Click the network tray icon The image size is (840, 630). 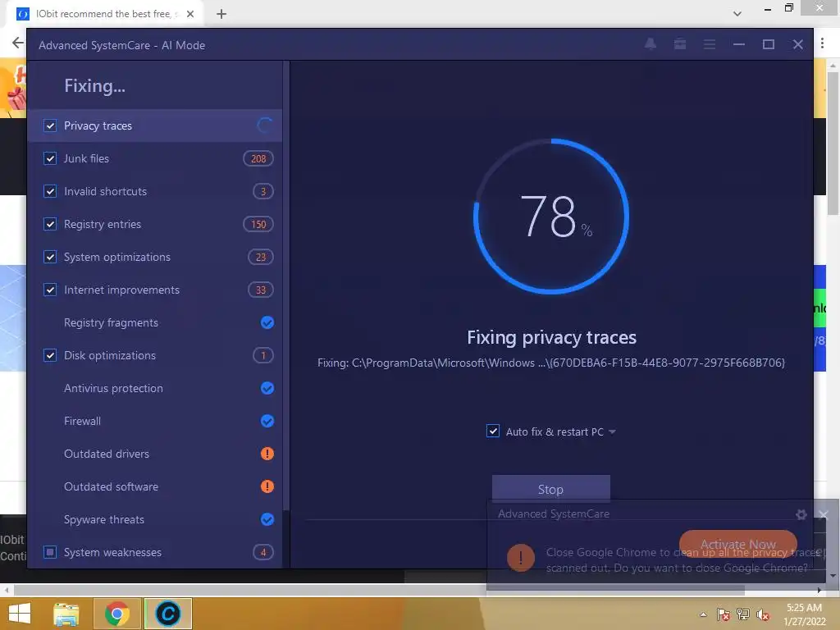click(x=743, y=614)
